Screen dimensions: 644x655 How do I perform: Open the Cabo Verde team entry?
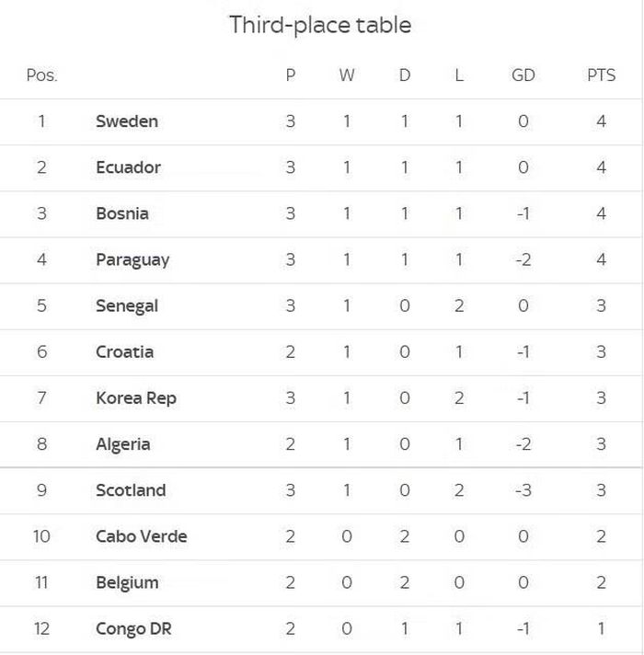[142, 536]
